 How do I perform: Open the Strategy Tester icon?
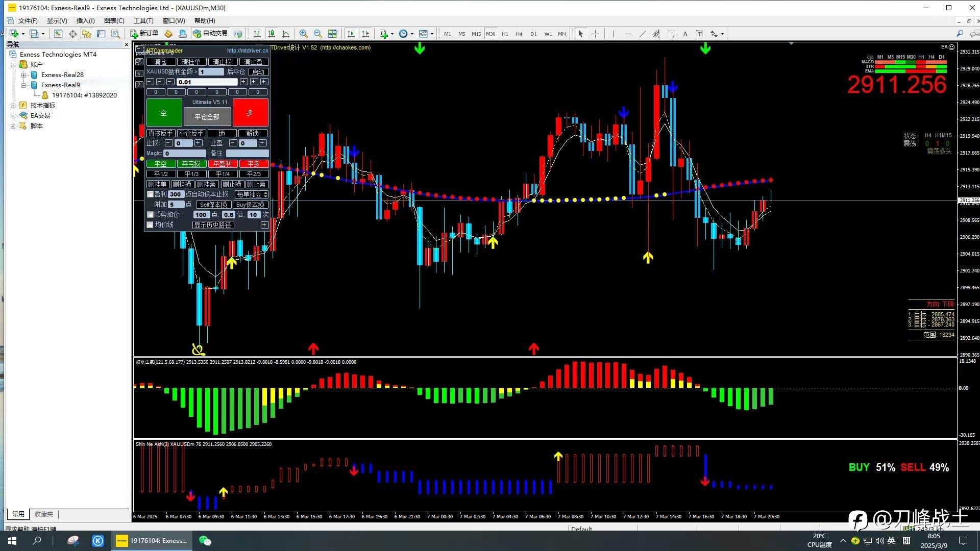pos(116,34)
